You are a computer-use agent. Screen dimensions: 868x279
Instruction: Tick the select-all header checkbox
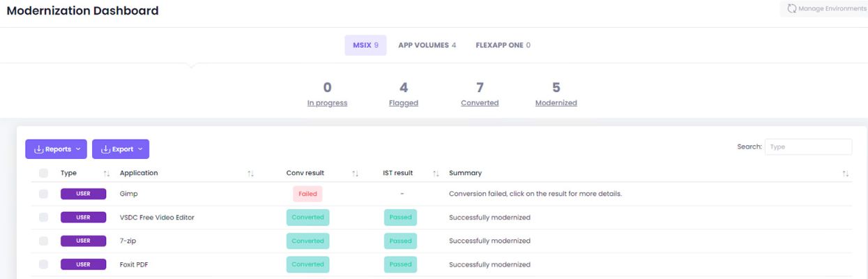tap(44, 173)
